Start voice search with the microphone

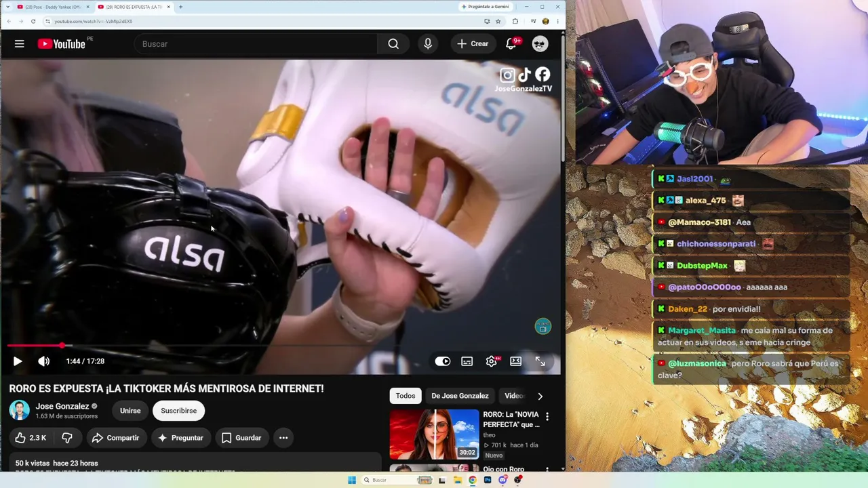click(x=428, y=44)
